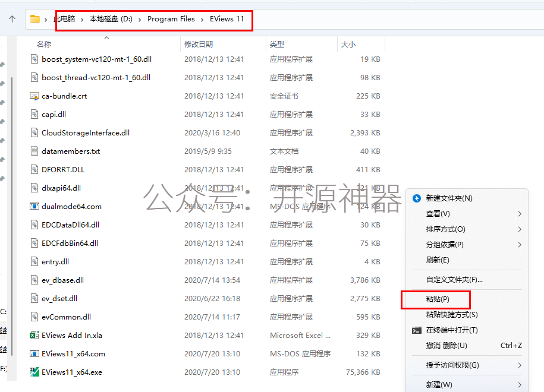Expand the chevron after 本地磁盘 (D:)
This screenshot has width=544, height=392.
[140, 20]
